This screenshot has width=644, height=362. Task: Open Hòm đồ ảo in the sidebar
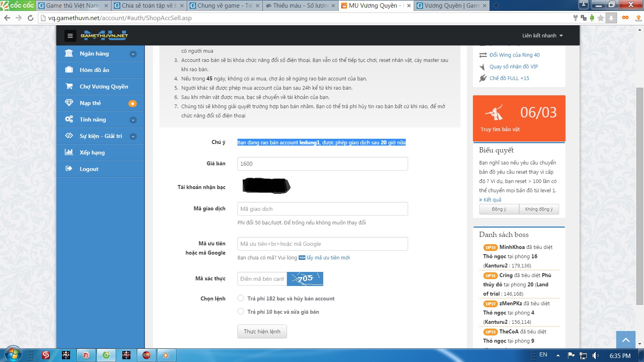94,70
